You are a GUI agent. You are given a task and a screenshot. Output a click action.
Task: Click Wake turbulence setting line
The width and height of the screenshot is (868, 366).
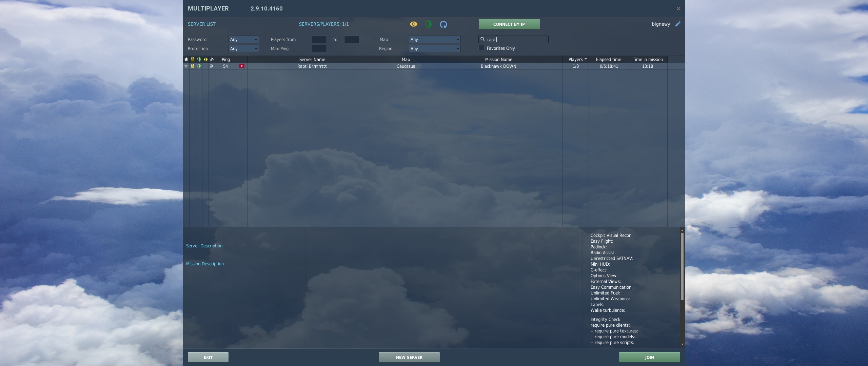[x=608, y=310]
